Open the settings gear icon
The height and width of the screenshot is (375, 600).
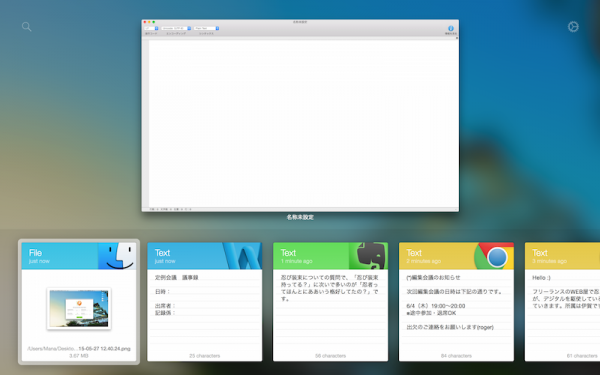tap(573, 26)
